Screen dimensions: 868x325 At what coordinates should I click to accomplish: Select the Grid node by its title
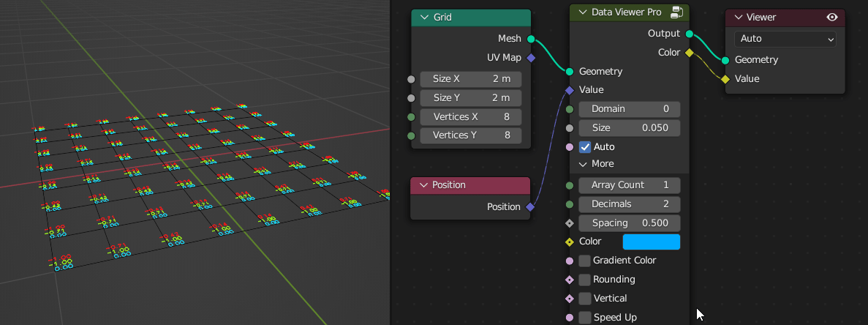[x=442, y=17]
